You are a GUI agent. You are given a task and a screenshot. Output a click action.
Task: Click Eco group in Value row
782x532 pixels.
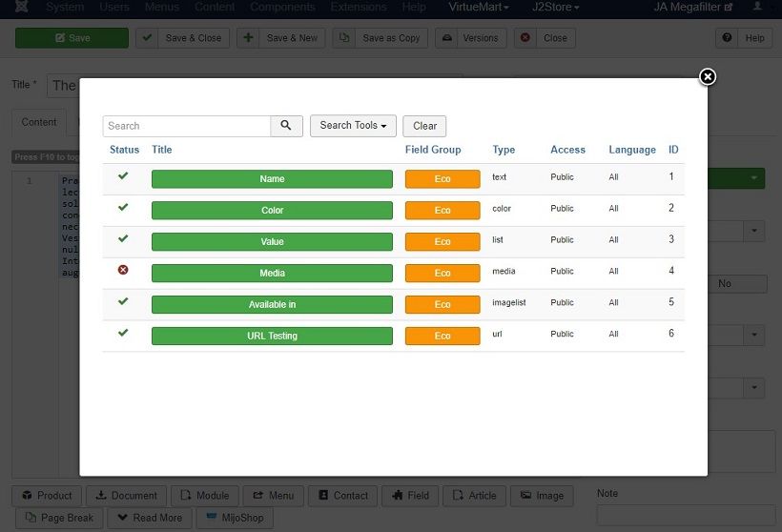(442, 242)
